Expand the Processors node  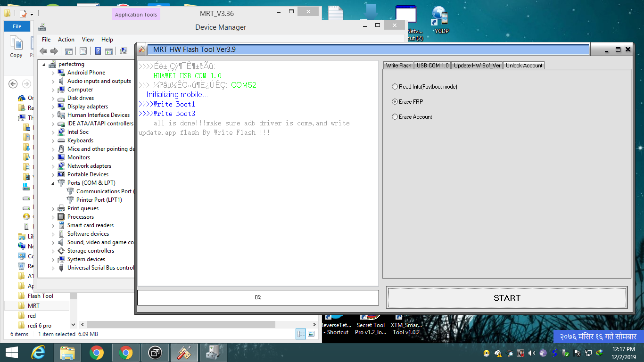53,217
